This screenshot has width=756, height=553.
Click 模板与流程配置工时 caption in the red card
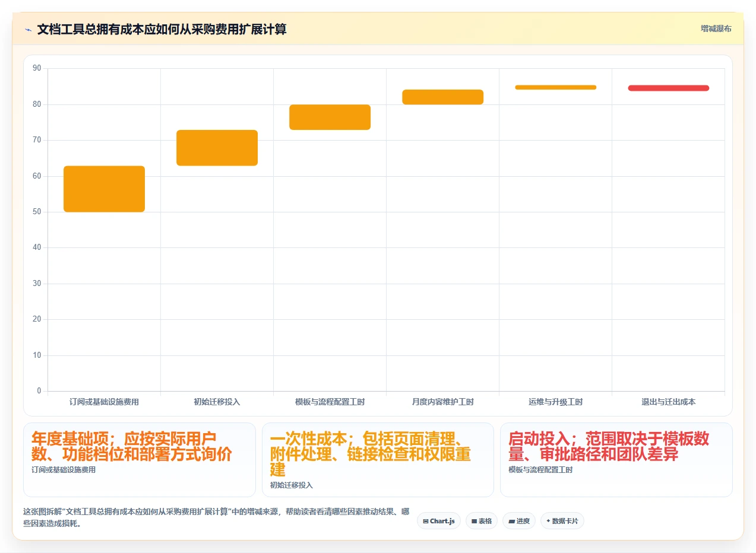(540, 470)
